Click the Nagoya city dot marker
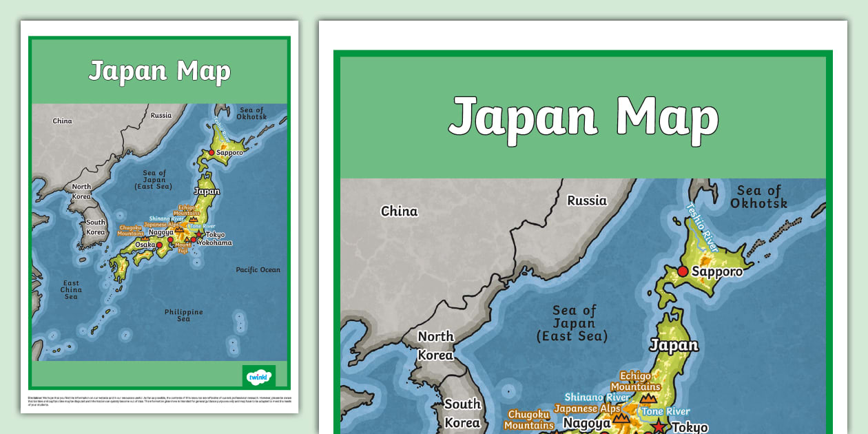The width and height of the screenshot is (868, 434). coord(170,240)
